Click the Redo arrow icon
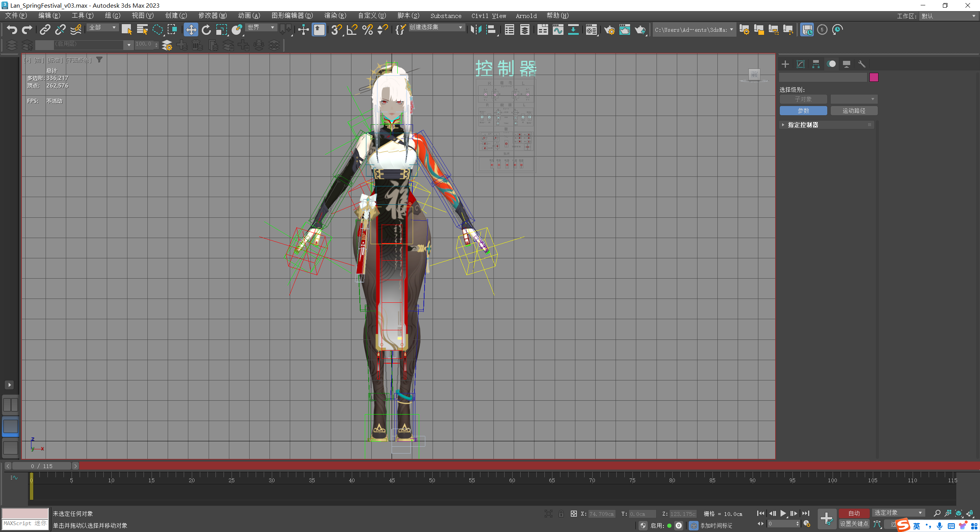This screenshot has width=980, height=532. click(27, 29)
